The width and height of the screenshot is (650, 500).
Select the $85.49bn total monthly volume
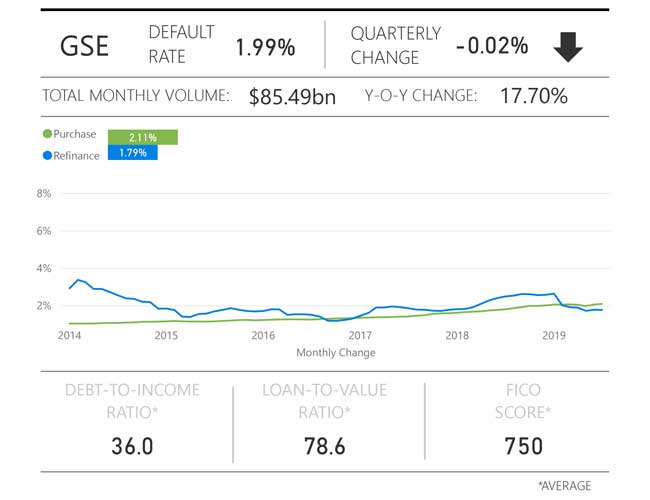coord(291,97)
